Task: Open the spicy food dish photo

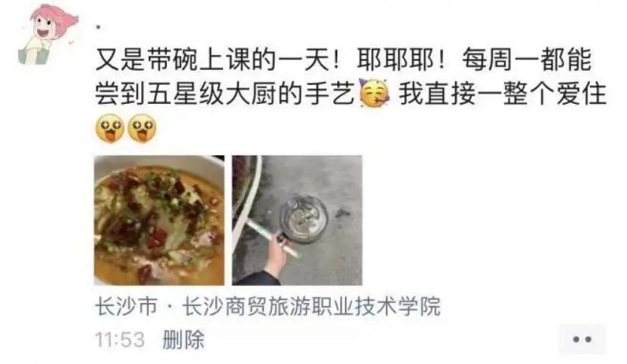Action: coord(159,221)
